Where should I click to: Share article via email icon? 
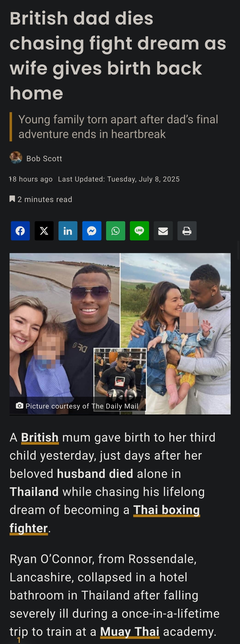point(163,231)
